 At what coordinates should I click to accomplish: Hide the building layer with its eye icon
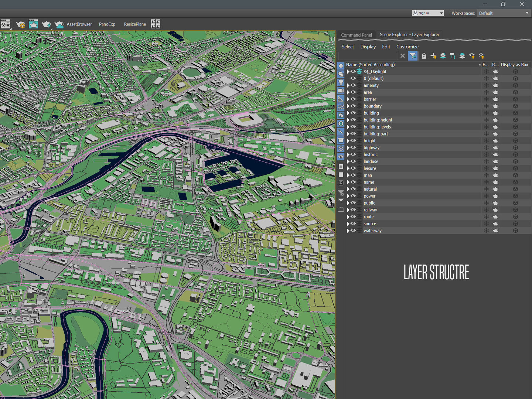point(353,113)
